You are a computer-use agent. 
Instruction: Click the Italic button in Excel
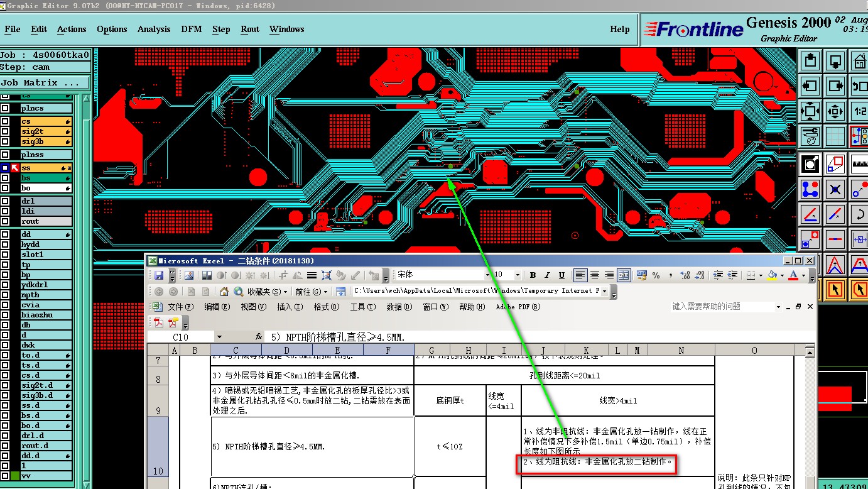click(x=547, y=275)
